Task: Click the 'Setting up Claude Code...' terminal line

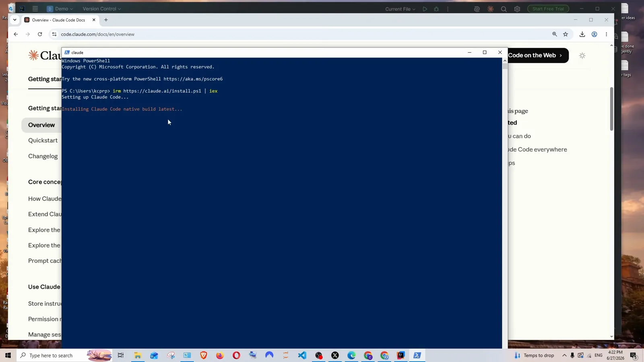Action: (95, 97)
